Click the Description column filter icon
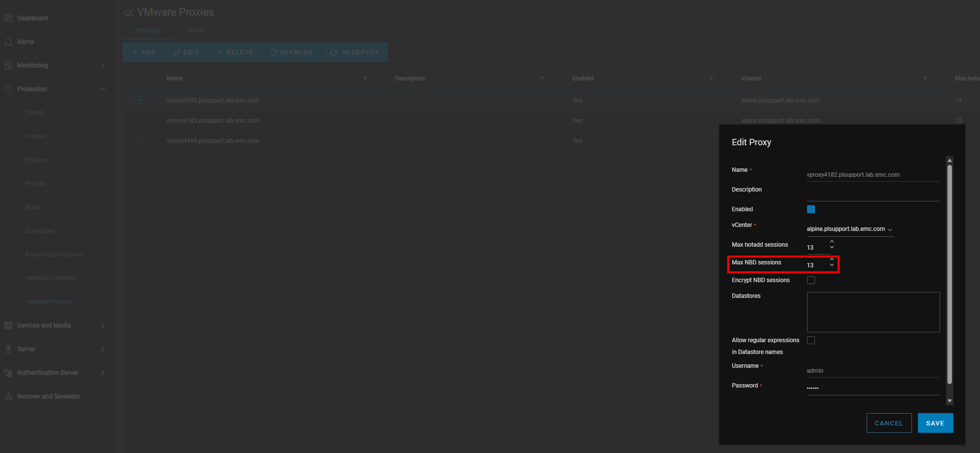This screenshot has height=453, width=980. [542, 79]
